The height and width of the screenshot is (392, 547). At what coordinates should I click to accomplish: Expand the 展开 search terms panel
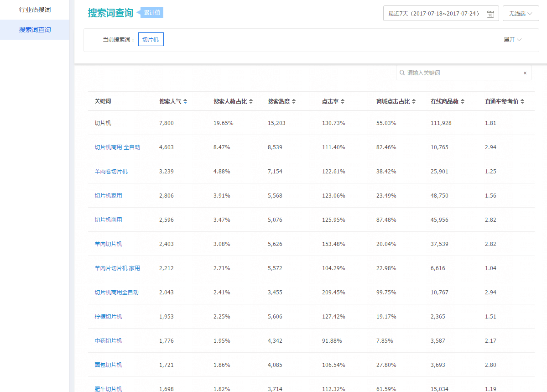tap(512, 40)
